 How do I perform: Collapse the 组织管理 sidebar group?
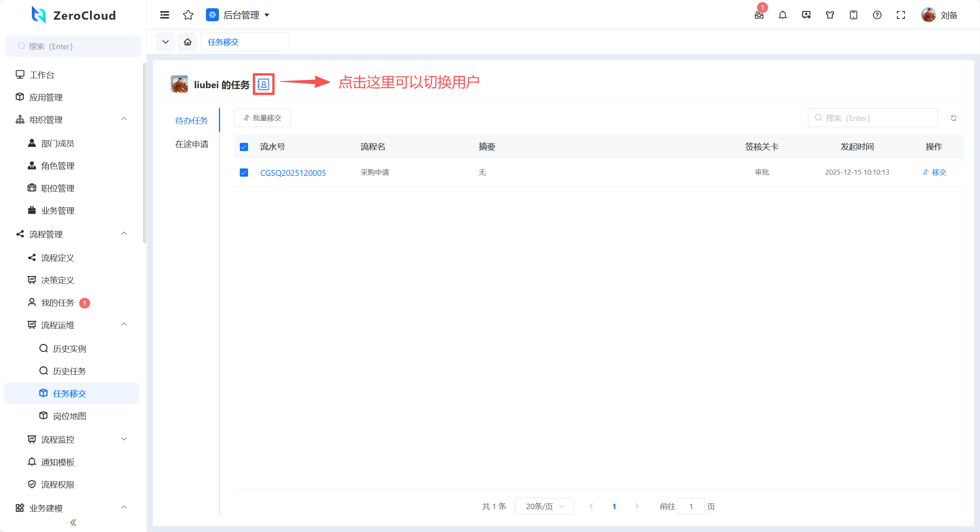pyautogui.click(x=124, y=119)
